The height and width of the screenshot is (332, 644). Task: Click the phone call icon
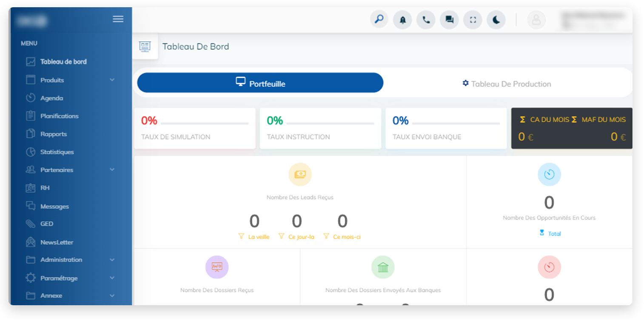pos(426,20)
